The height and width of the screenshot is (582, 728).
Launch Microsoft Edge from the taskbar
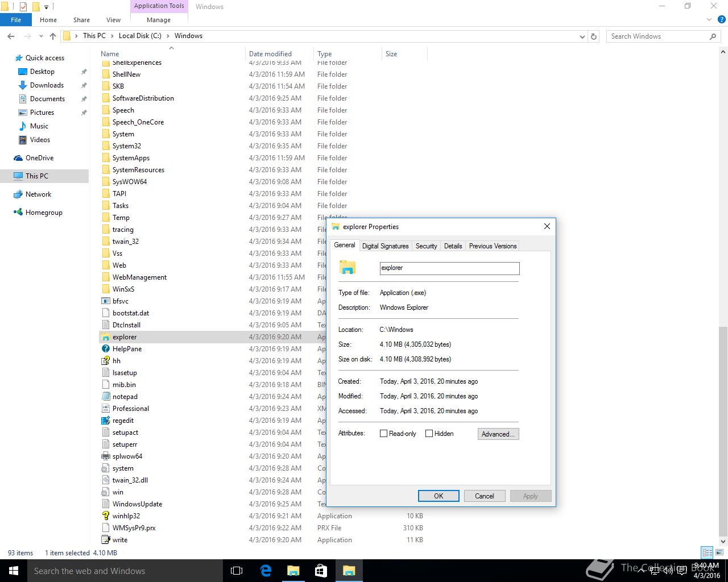pyautogui.click(x=265, y=571)
